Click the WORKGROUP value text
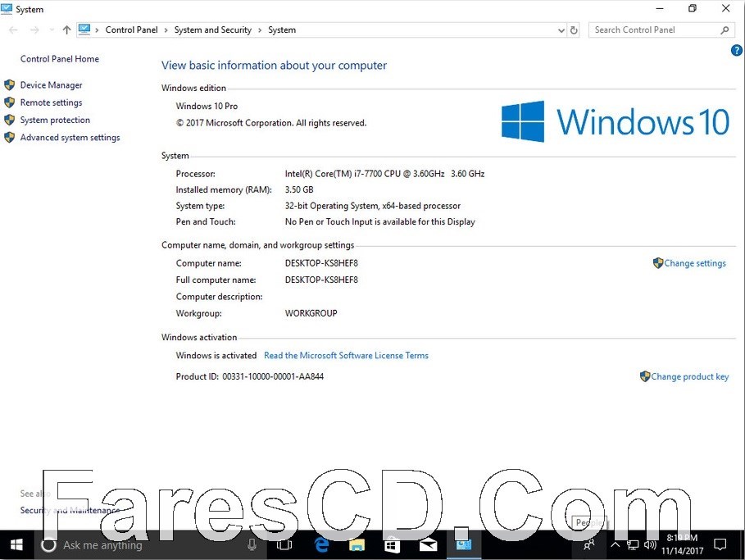This screenshot has height=560, width=745. (x=311, y=313)
